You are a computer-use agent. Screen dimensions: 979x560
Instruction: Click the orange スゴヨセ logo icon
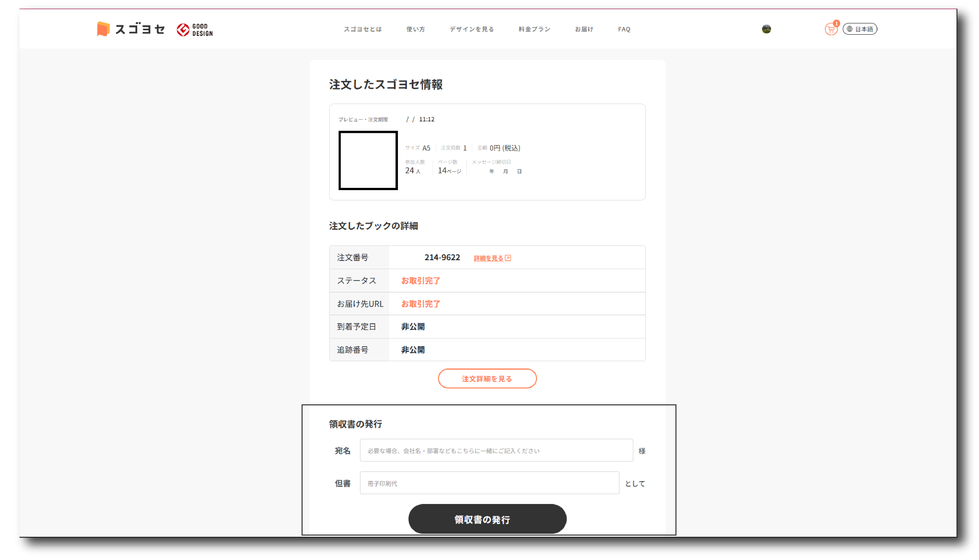[x=103, y=29]
